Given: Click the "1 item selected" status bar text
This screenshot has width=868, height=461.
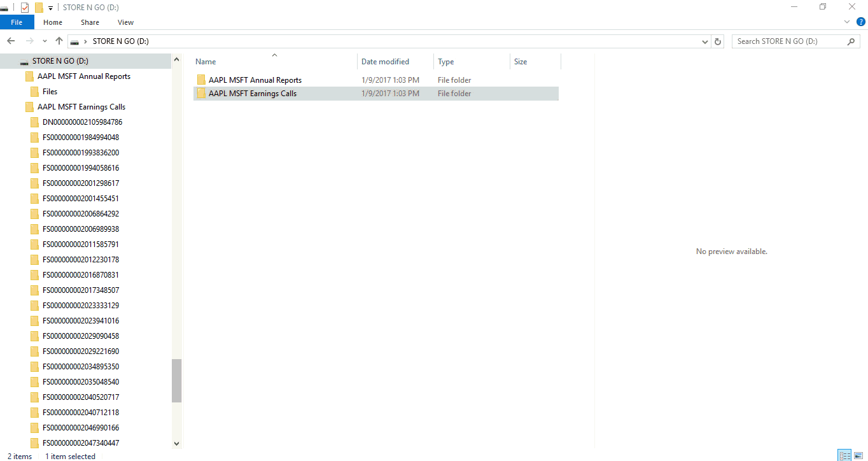Looking at the screenshot, I should tap(70, 456).
